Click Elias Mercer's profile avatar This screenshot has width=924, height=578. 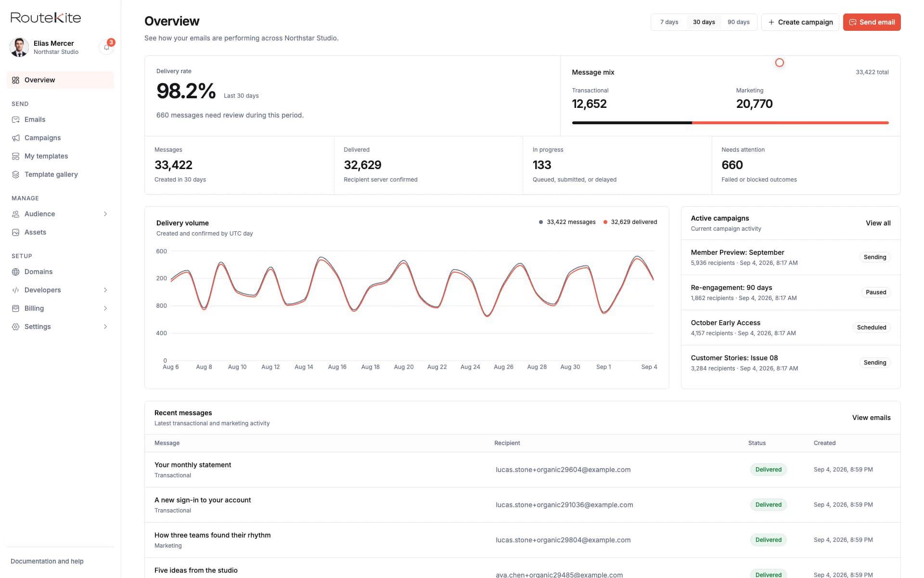coord(19,47)
